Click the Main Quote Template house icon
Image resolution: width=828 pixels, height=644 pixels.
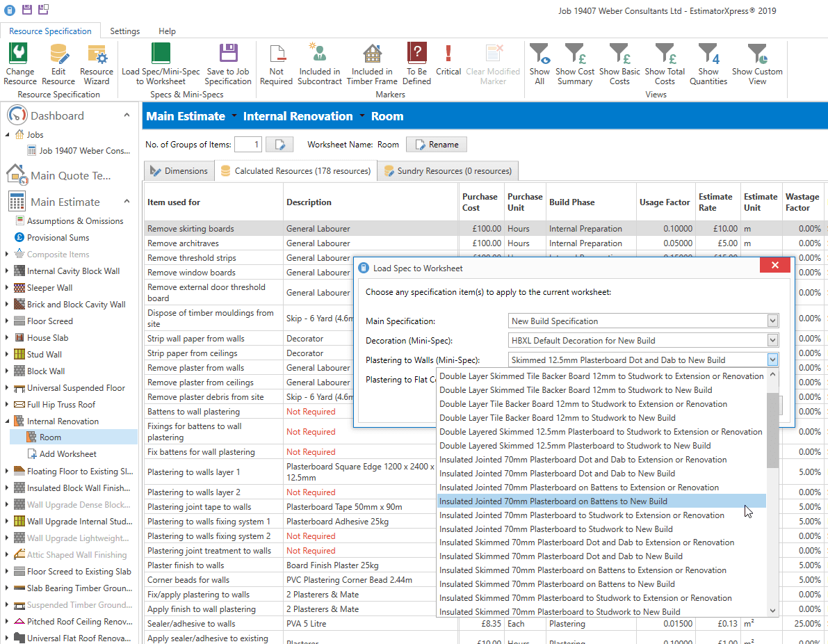tap(17, 175)
